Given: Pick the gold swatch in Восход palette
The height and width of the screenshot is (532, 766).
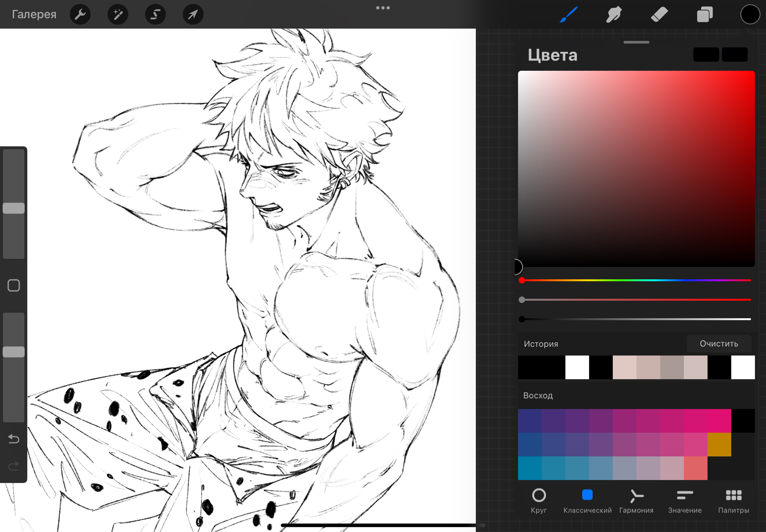Looking at the screenshot, I should tap(719, 445).
